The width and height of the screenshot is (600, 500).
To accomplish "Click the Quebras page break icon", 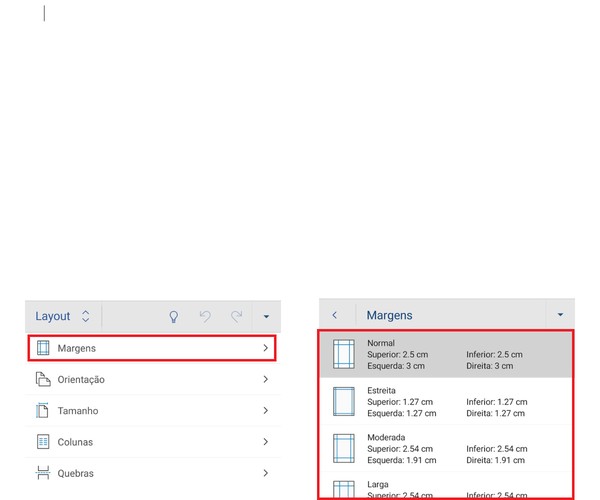I will (x=43, y=473).
